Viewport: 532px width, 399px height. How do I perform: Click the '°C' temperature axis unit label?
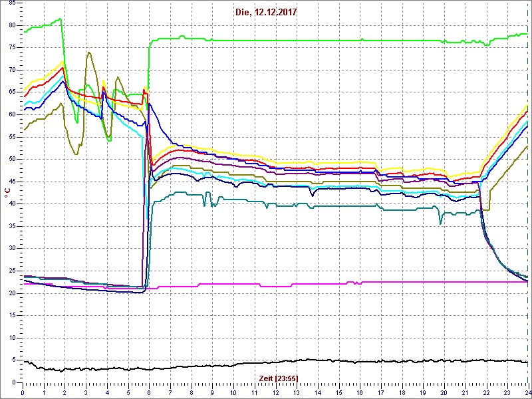pos(7,193)
